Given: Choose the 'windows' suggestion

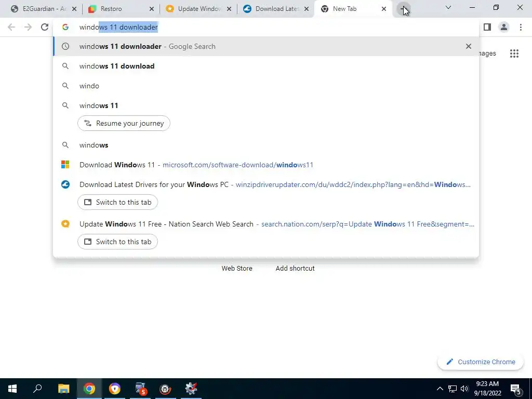Looking at the screenshot, I should pos(265,145).
